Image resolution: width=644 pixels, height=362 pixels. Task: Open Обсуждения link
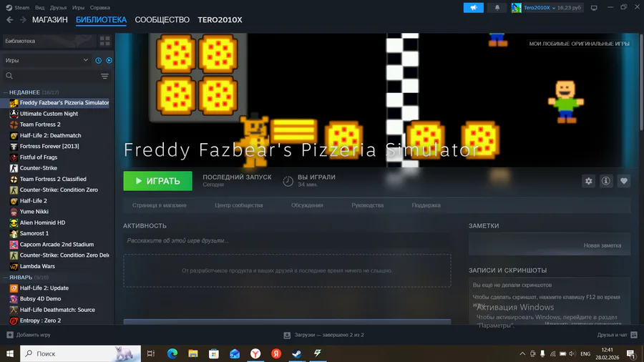(307, 205)
